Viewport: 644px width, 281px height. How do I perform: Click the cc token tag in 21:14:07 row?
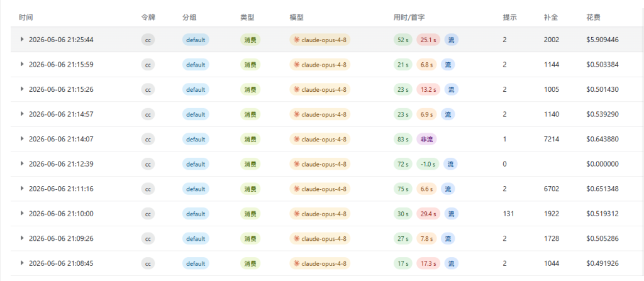click(x=148, y=140)
